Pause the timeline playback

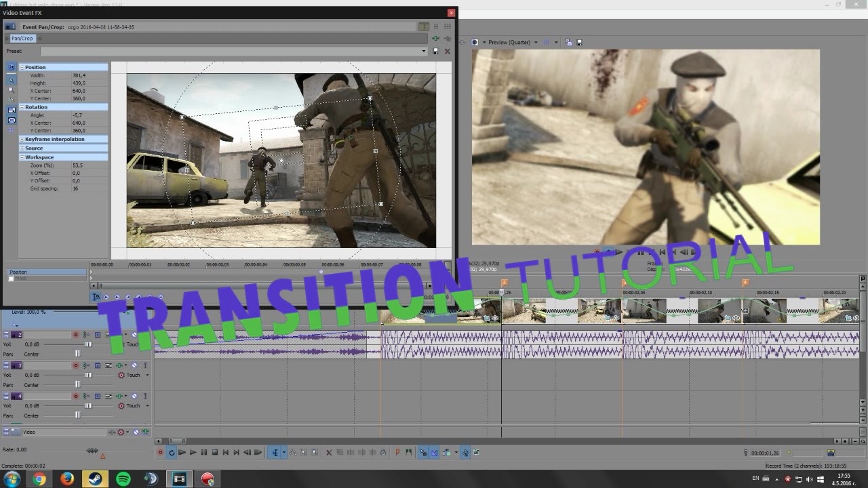click(204, 452)
